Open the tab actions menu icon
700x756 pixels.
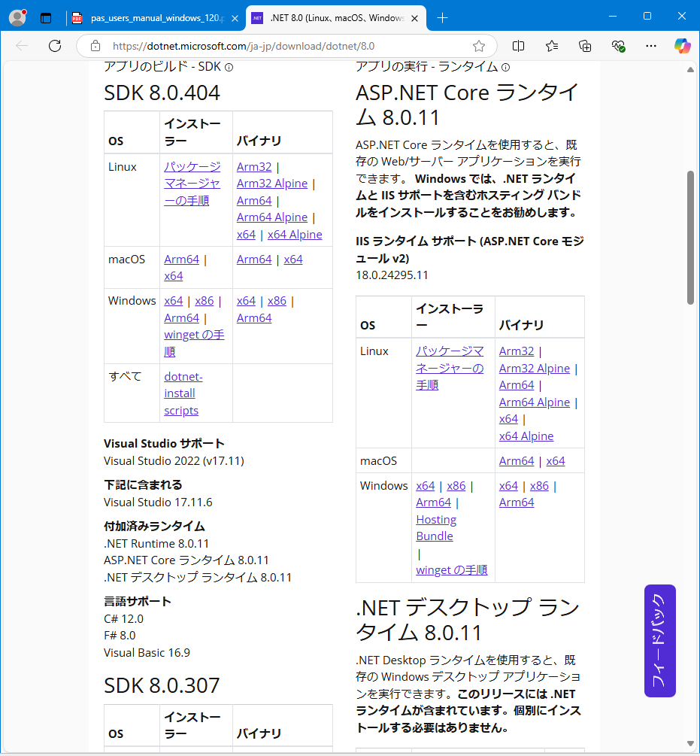pyautogui.click(x=46, y=18)
